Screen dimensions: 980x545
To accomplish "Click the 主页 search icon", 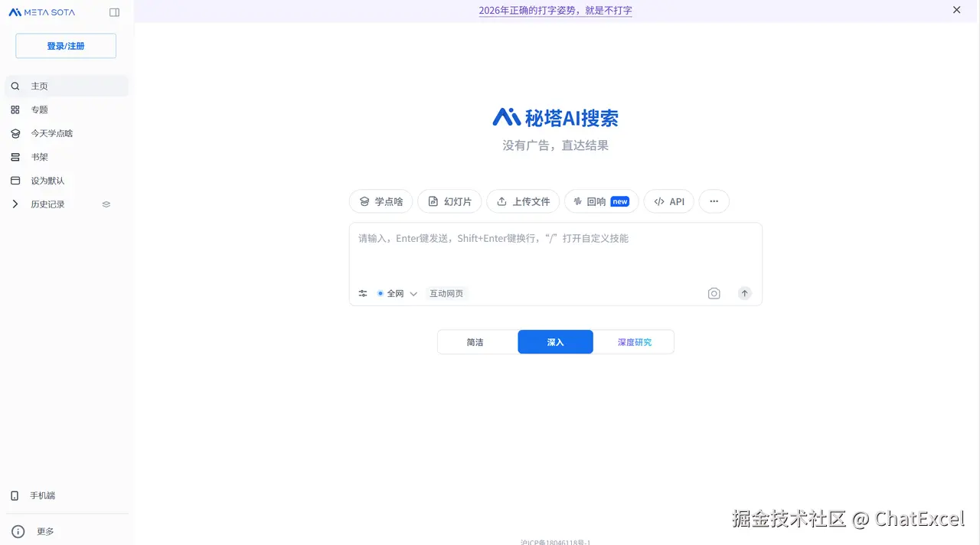I will (15, 86).
